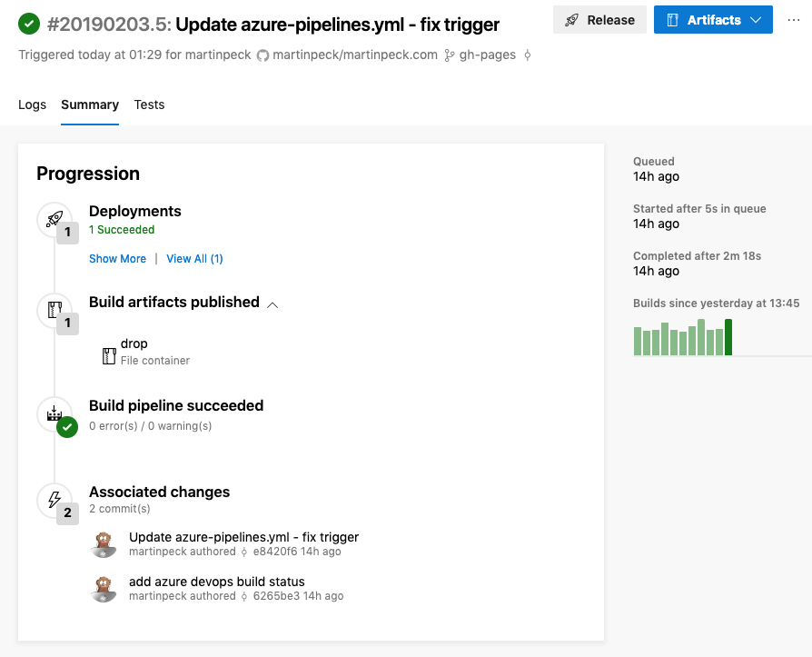Click commit icon next to e8420f6
The width and height of the screenshot is (812, 657).
(244, 552)
